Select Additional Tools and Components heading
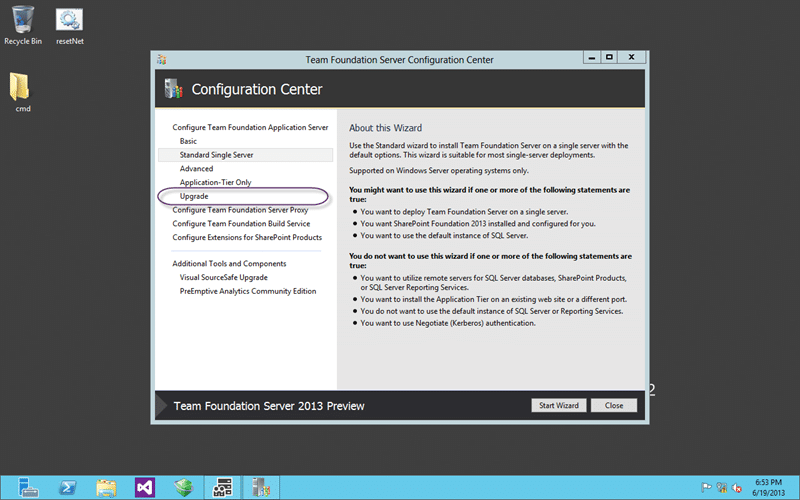 [229, 264]
